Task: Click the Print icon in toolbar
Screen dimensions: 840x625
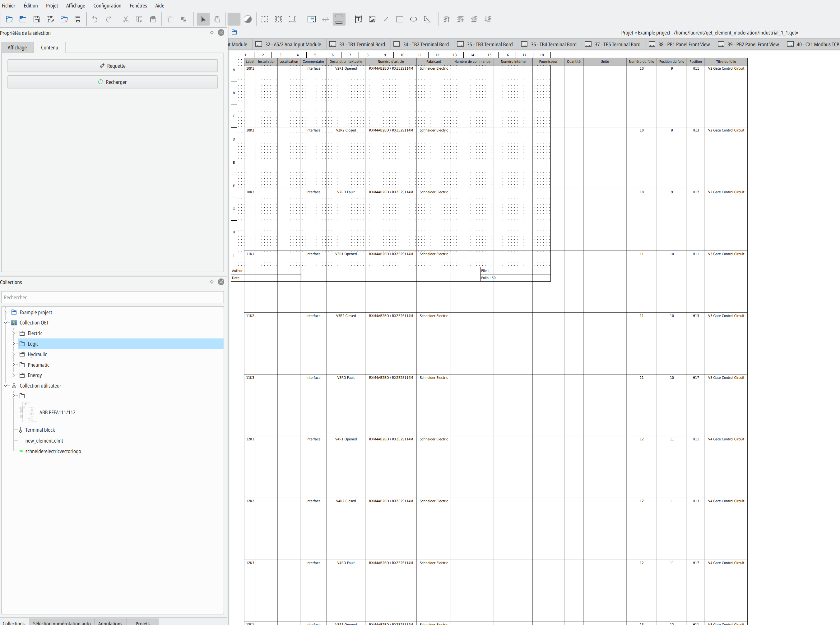Action: click(x=78, y=19)
